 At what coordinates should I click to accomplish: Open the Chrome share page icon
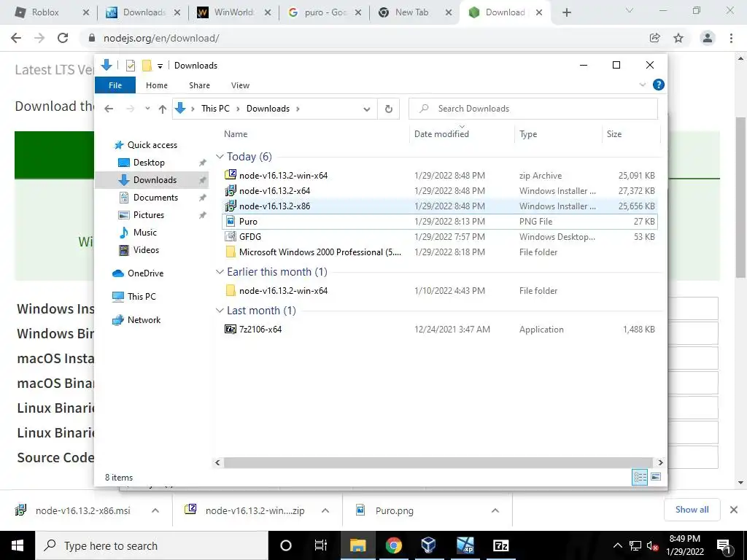655,38
